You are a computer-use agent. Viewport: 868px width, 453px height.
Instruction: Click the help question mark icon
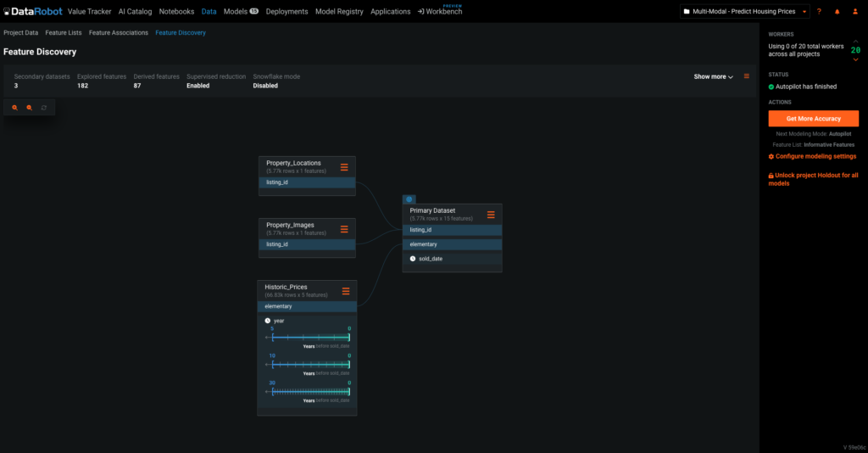coord(819,12)
